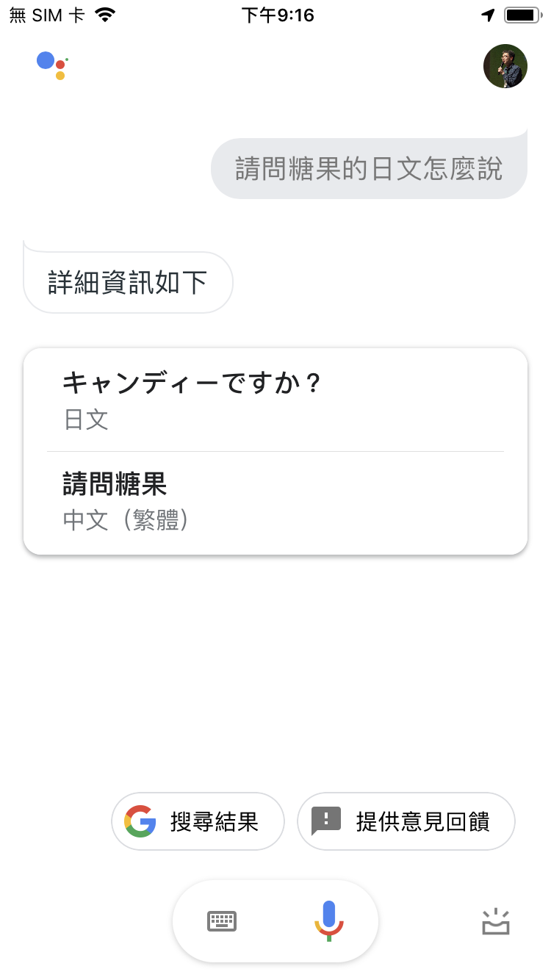Select the source text 請問糖果
551x980 pixels.
click(x=115, y=484)
